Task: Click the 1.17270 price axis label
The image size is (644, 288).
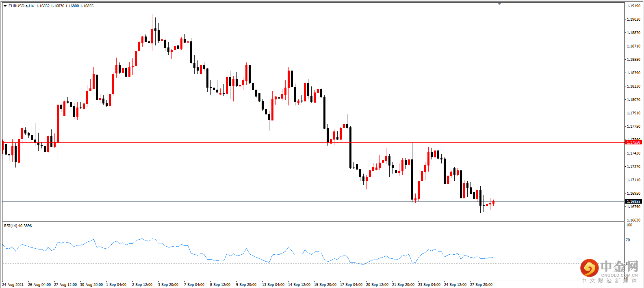Action: tap(633, 167)
